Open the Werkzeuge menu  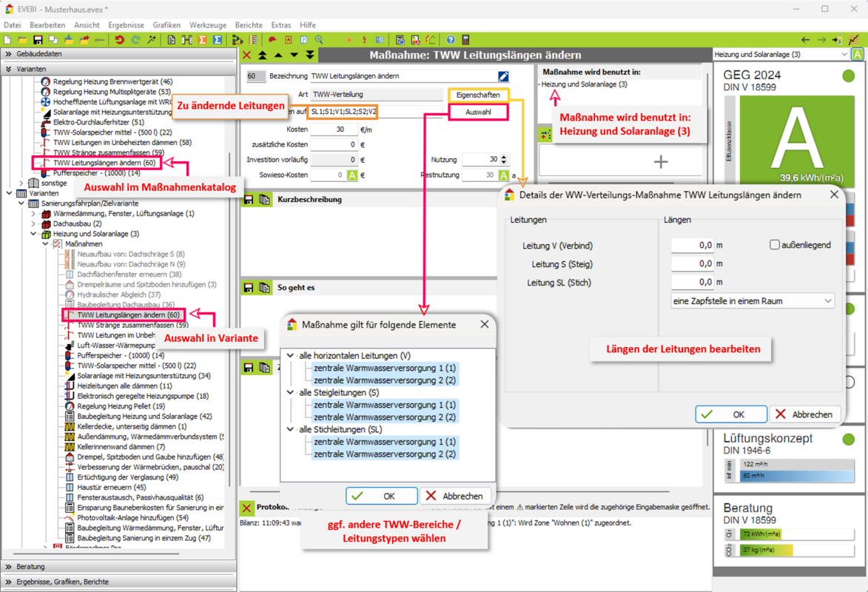[x=207, y=25]
